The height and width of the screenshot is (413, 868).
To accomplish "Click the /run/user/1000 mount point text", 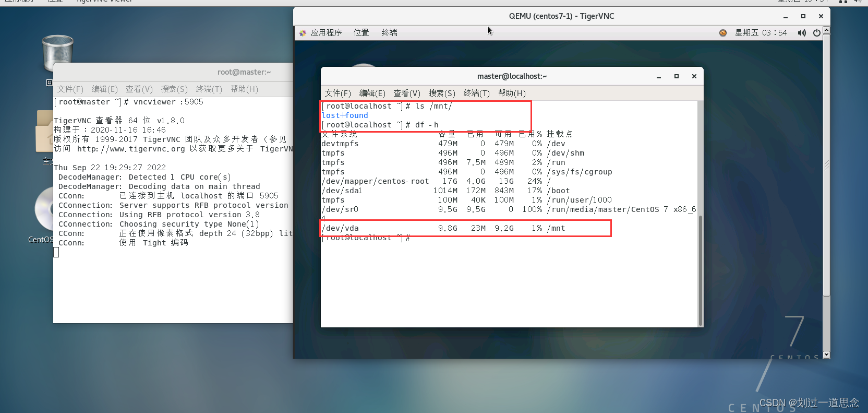I will click(x=579, y=200).
